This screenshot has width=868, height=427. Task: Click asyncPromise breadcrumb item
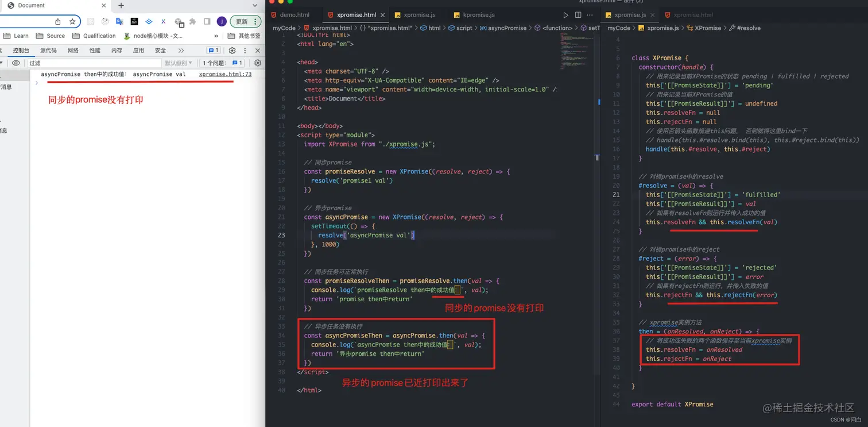[503, 28]
